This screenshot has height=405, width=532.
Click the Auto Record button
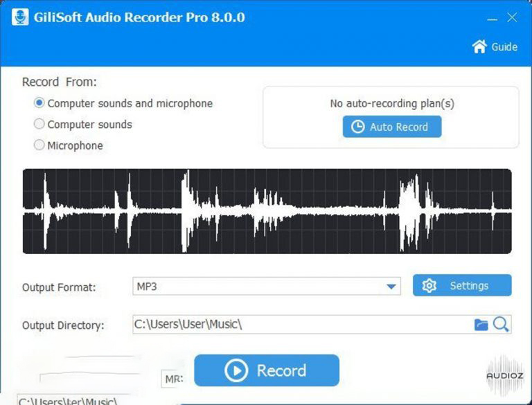click(x=392, y=127)
